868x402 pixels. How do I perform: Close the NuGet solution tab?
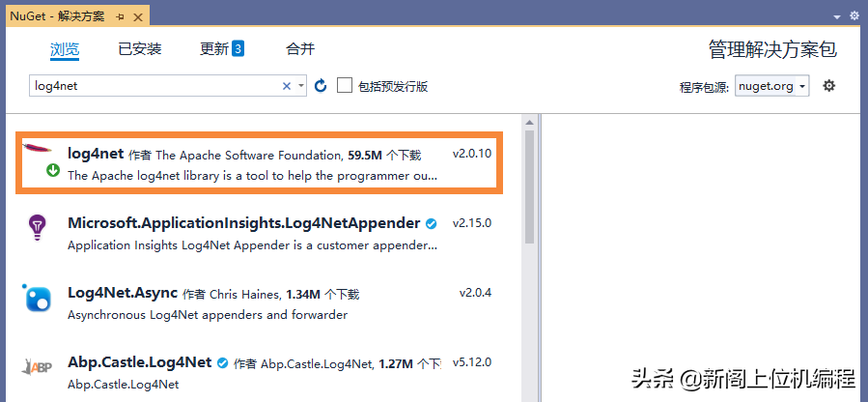tap(138, 17)
